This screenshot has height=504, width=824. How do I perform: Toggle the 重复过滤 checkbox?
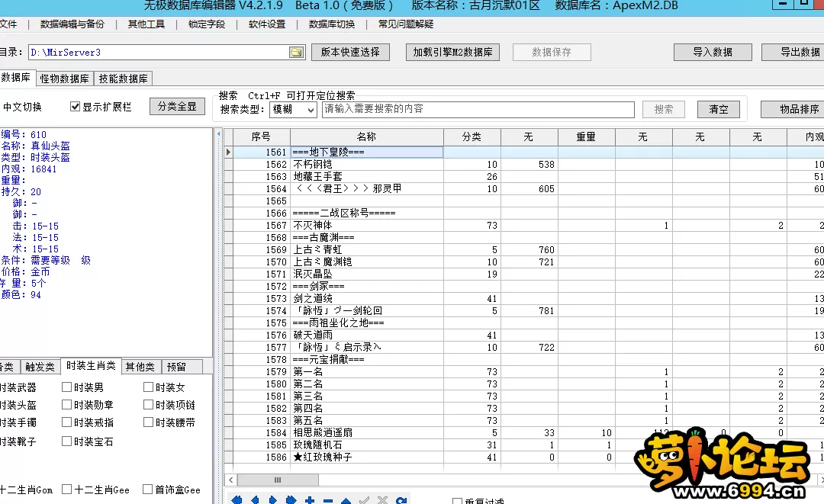click(x=457, y=502)
